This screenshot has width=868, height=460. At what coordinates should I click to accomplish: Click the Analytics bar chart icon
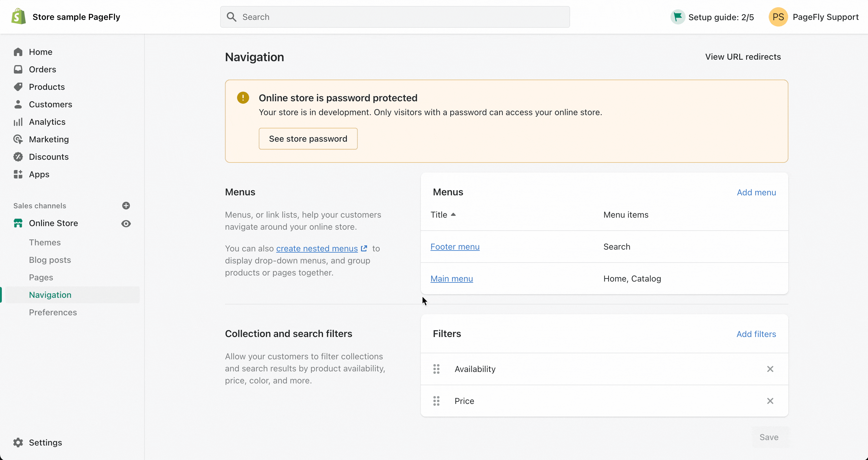click(x=18, y=122)
